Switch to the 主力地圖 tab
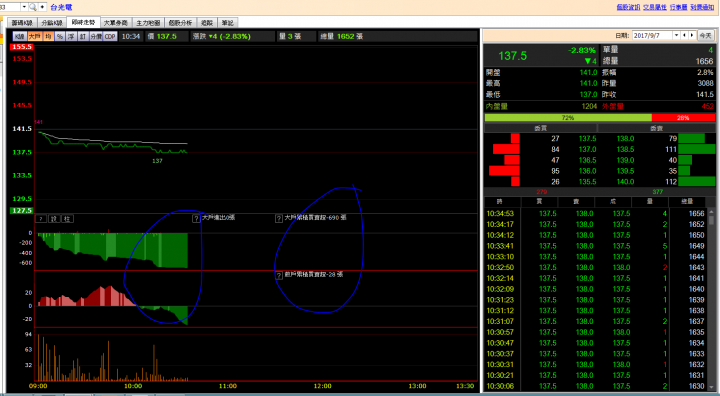 pyautogui.click(x=148, y=23)
